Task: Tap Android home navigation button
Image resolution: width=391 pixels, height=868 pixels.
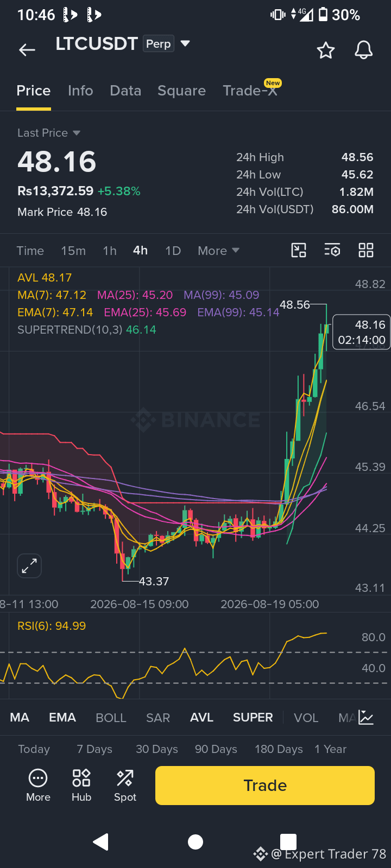Action: [195, 841]
